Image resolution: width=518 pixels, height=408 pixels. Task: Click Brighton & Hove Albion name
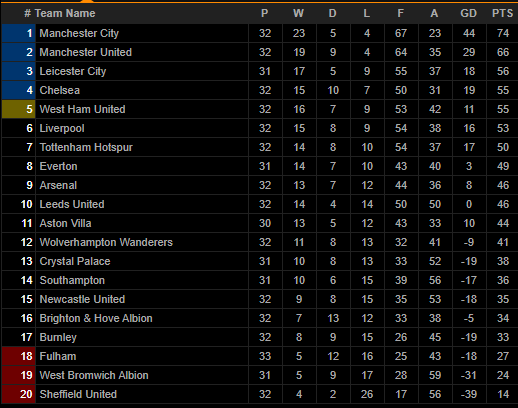(96, 318)
